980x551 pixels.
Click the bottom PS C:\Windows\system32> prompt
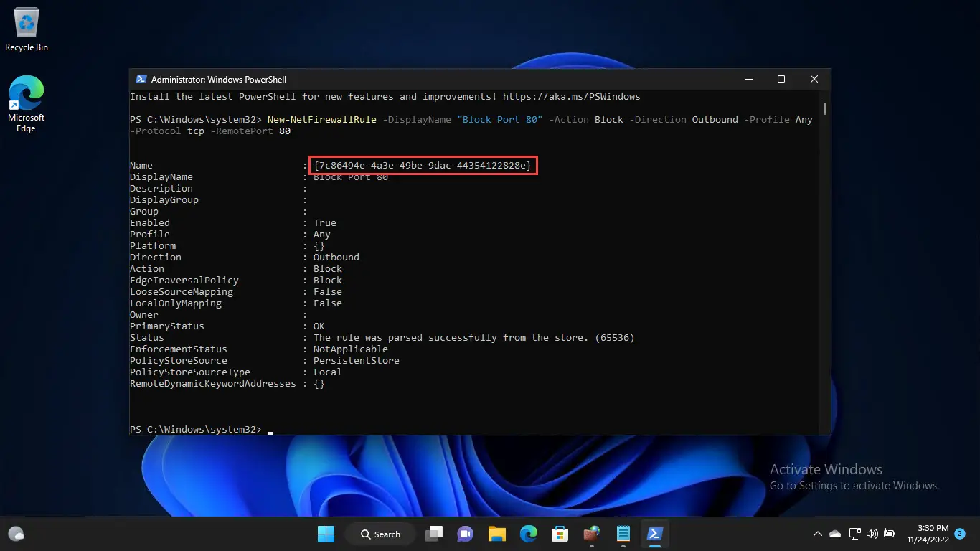tap(196, 429)
